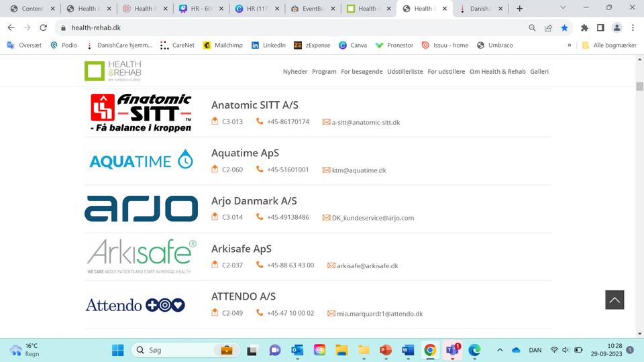Open the Windows Start menu
The width and height of the screenshot is (644, 362).
[x=118, y=350]
